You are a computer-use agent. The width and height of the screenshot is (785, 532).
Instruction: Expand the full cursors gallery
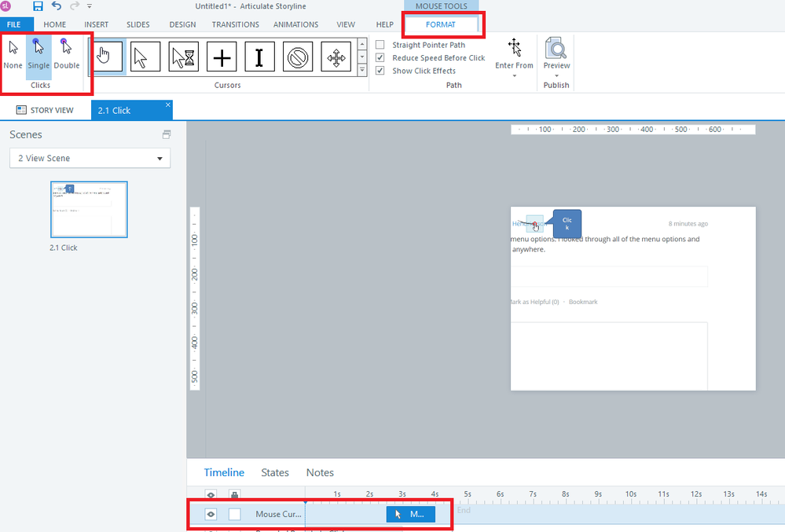(362, 71)
